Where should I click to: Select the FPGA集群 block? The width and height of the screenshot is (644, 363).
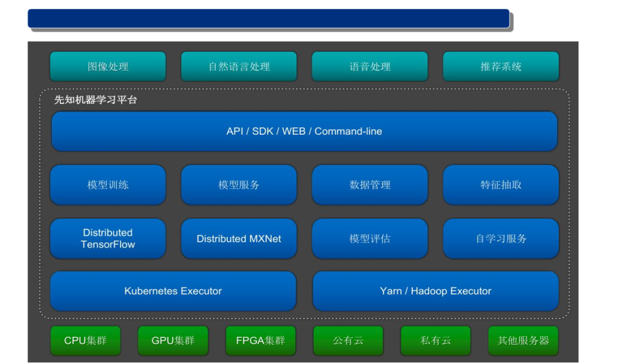(261, 341)
